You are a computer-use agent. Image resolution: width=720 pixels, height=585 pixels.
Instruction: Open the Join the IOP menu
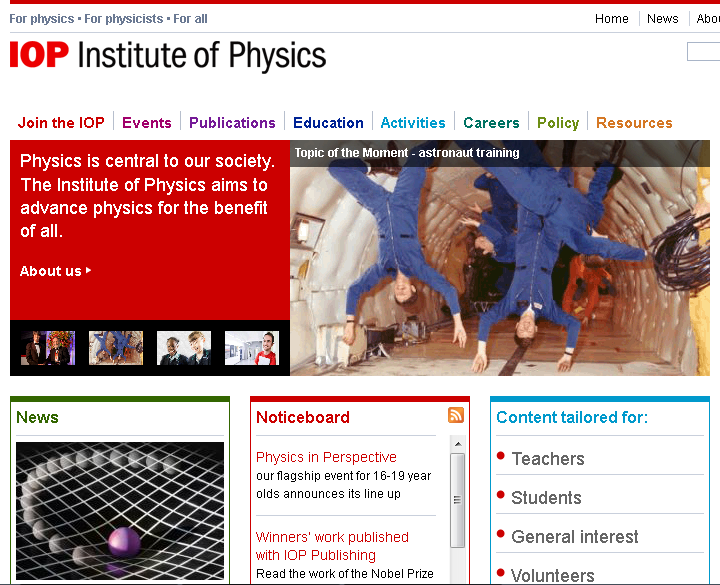61,123
